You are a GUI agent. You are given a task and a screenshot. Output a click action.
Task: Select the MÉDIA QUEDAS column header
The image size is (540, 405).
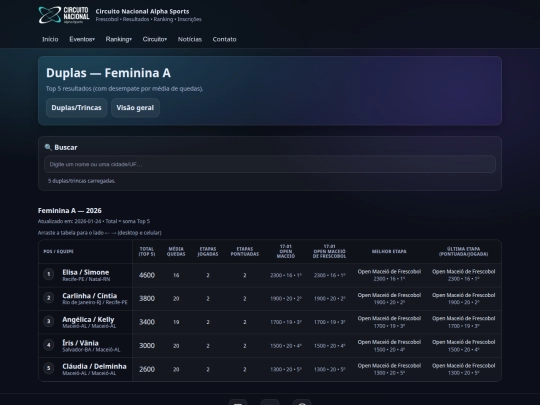point(176,251)
